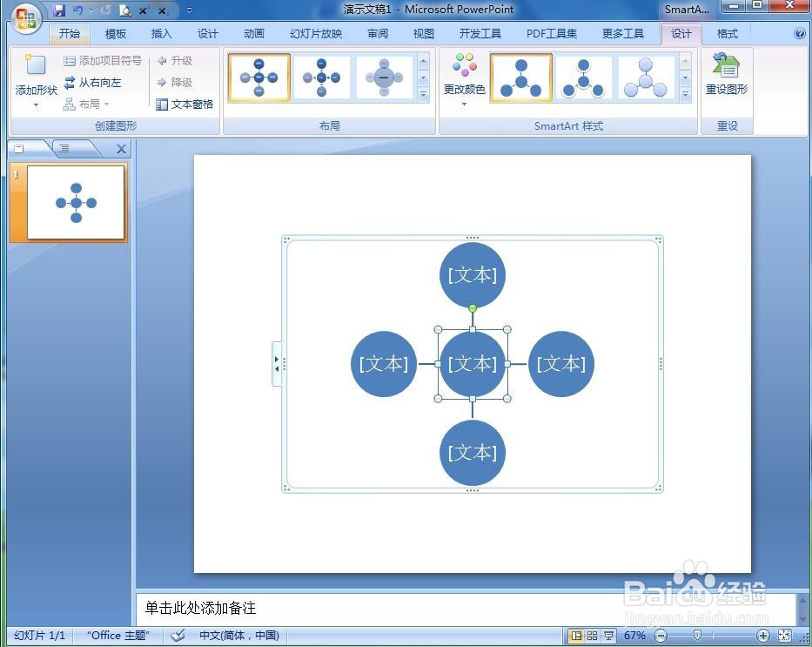Switch to slide sorter view icon

pyautogui.click(x=592, y=635)
